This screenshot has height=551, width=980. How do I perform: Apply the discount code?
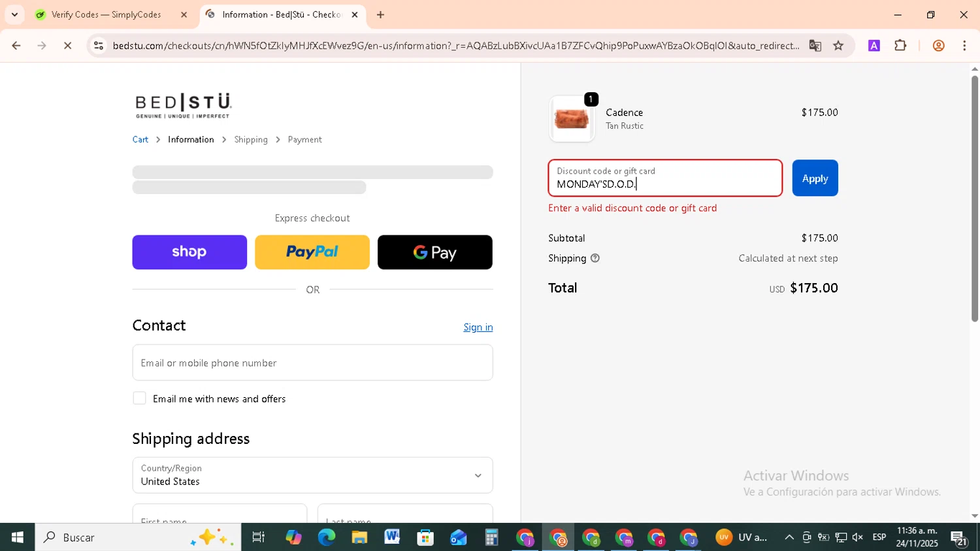click(815, 178)
